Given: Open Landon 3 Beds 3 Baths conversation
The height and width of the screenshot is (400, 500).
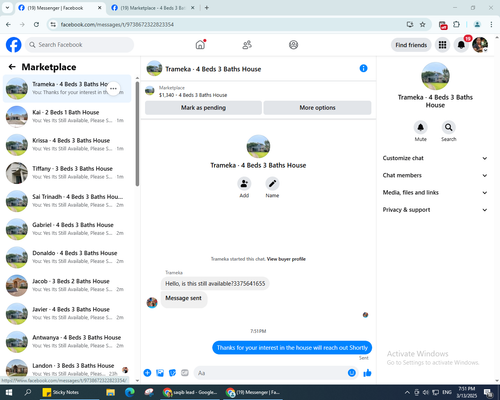Looking at the screenshot, I should pos(67,369).
